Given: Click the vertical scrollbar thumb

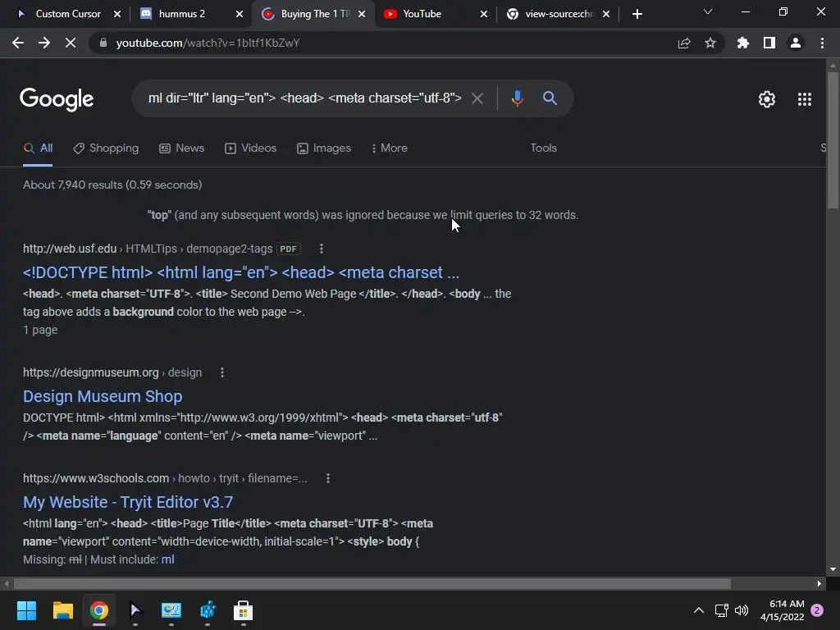Looking at the screenshot, I should 833,139.
